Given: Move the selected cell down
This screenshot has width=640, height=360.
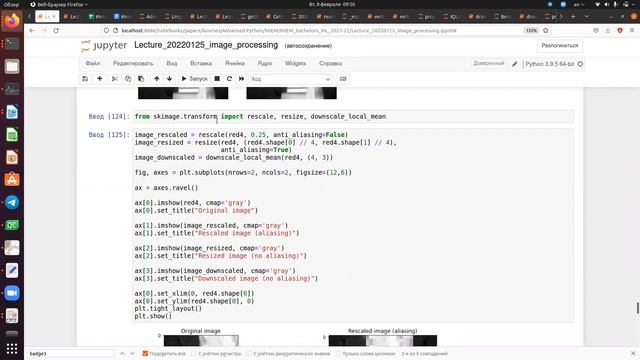Looking at the screenshot, I should [x=169, y=79].
